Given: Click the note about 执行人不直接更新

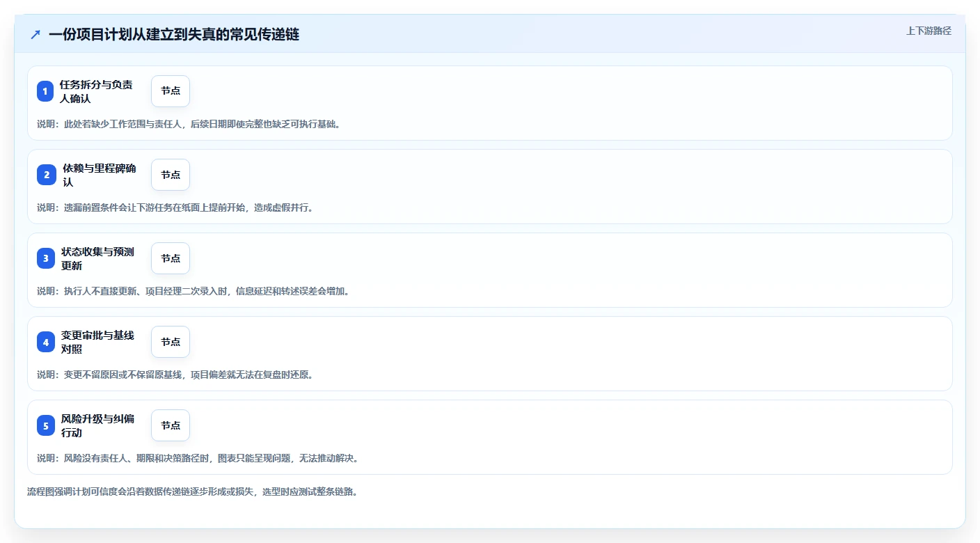Looking at the screenshot, I should coord(193,291).
